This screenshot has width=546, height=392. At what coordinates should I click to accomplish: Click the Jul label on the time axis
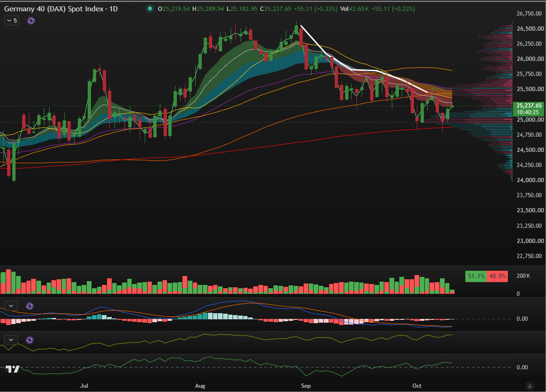84,386
